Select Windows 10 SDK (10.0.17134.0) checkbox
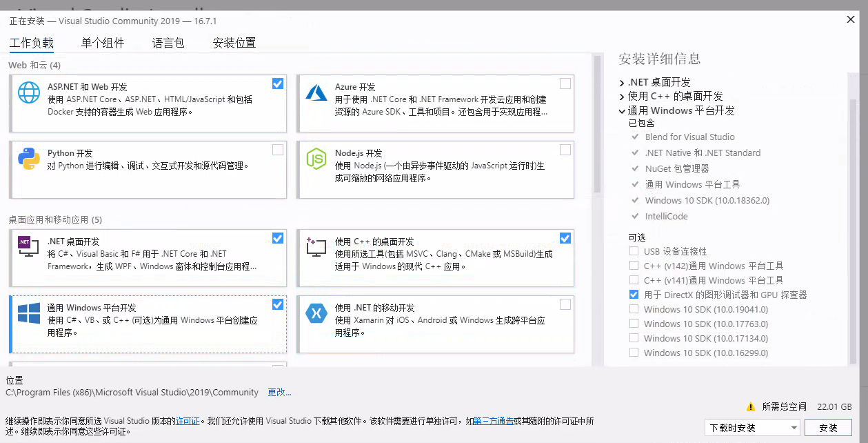 (634, 338)
